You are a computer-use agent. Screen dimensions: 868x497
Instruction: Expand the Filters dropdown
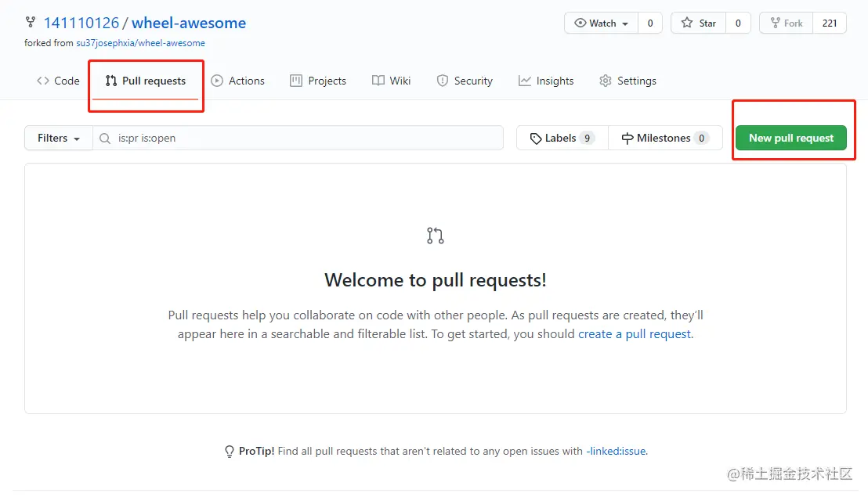click(59, 139)
